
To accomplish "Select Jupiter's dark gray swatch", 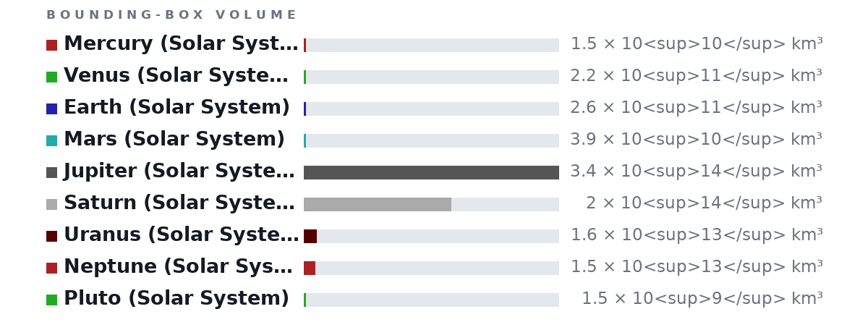I will coord(51,172).
